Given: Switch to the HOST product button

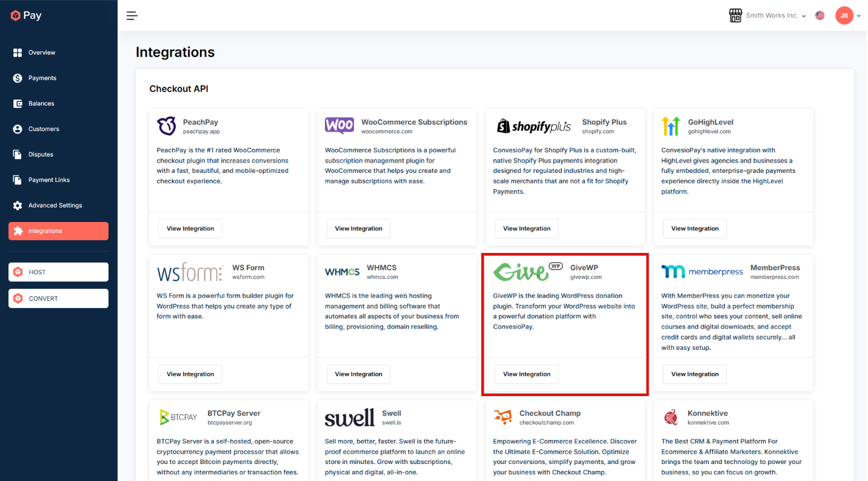Looking at the screenshot, I should coord(58,272).
